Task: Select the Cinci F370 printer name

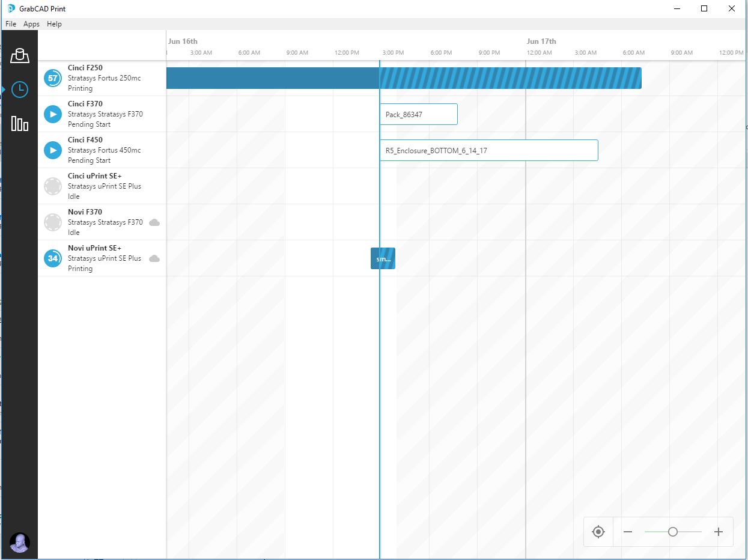Action: coord(85,104)
